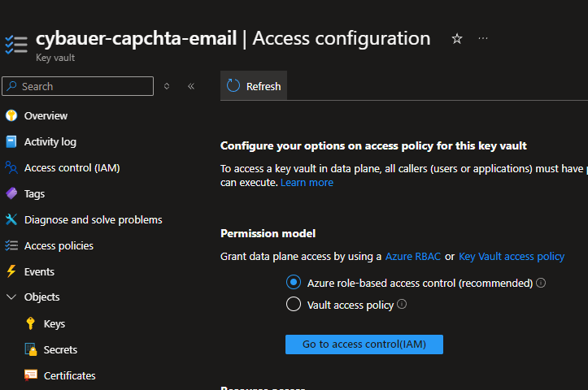Open Certificates under Objects
Image resolution: width=588 pixels, height=390 pixels.
[x=70, y=375]
